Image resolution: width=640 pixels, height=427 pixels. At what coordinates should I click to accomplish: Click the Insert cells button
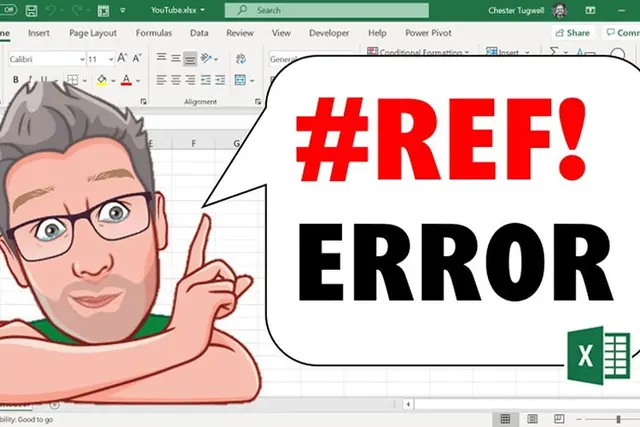coord(507,52)
